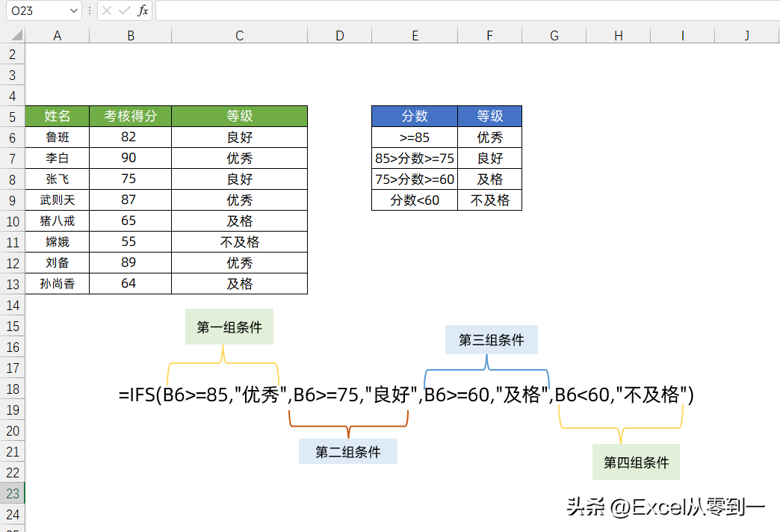Select the cell containing 张飞
Screen dimensions: 780x532
coord(58,179)
